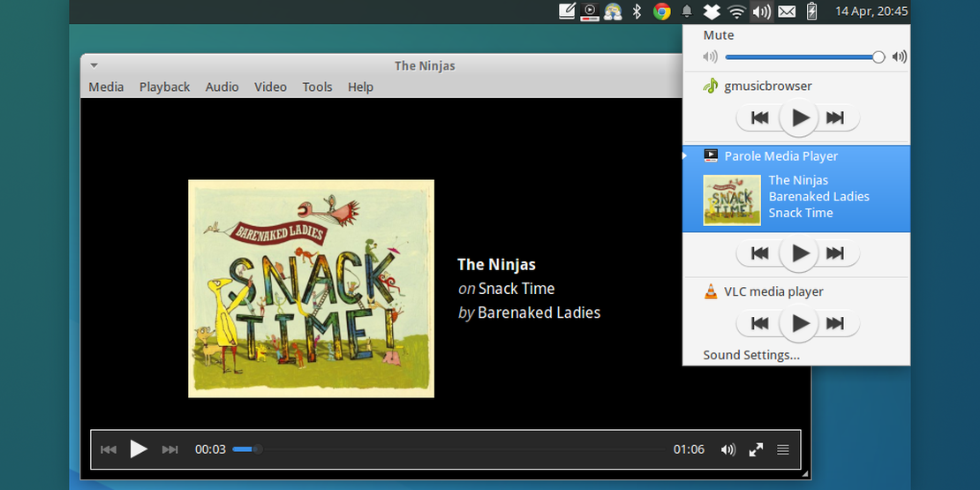Open the Dropbox indicator
980x490 pixels.
coord(712,11)
